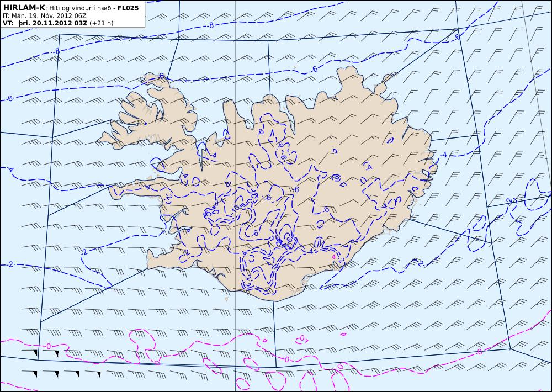The image size is (552, 392).
Task: Click the "Hiti og vindur í hæð" subtitle text
Action: (x=80, y=8)
